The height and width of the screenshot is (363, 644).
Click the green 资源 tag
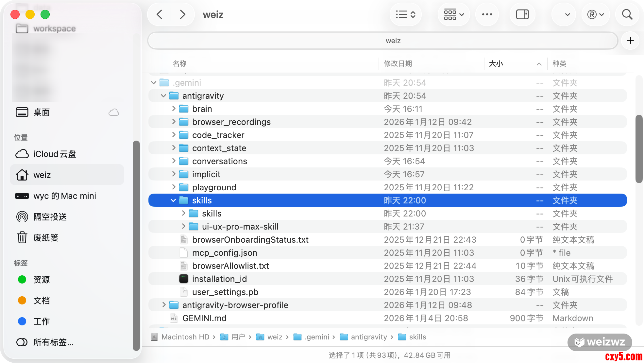click(x=42, y=280)
